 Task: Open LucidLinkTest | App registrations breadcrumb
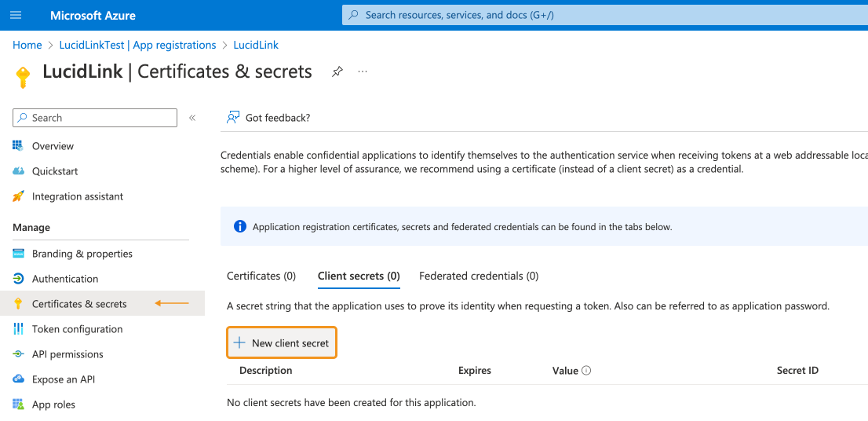(138, 45)
